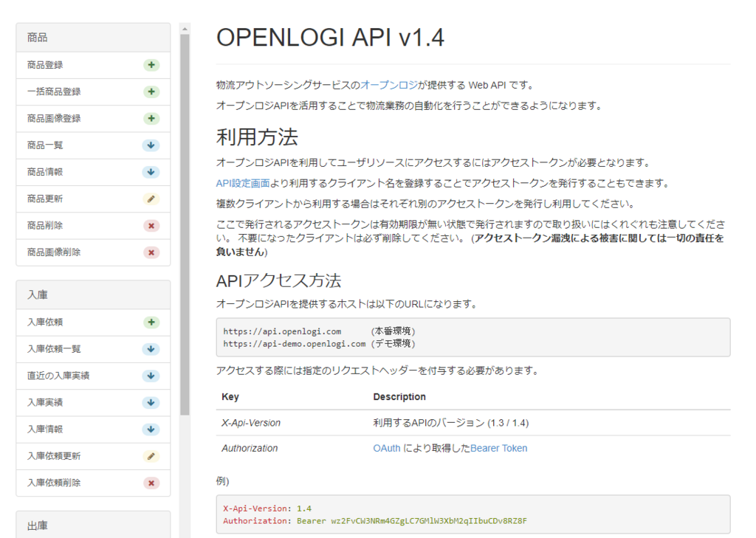The width and height of the screenshot is (756, 538).
Task: Select 一括商品登録 in the sidebar
Action: point(93,92)
